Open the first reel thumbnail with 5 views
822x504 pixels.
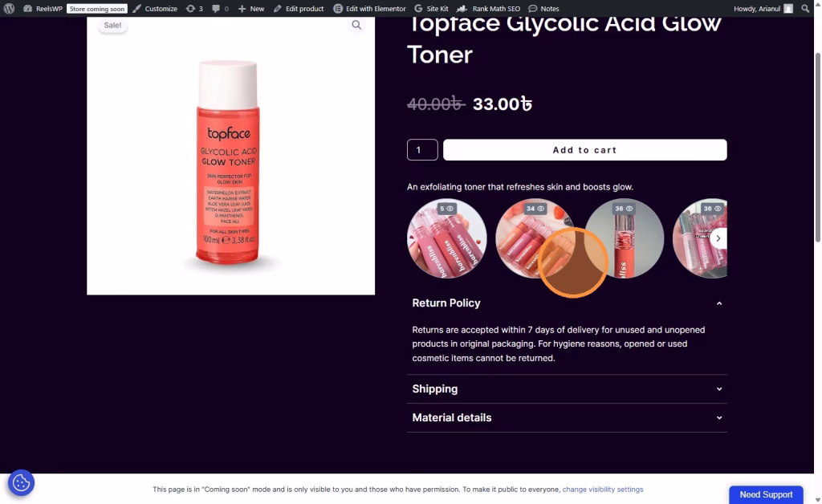coord(447,238)
